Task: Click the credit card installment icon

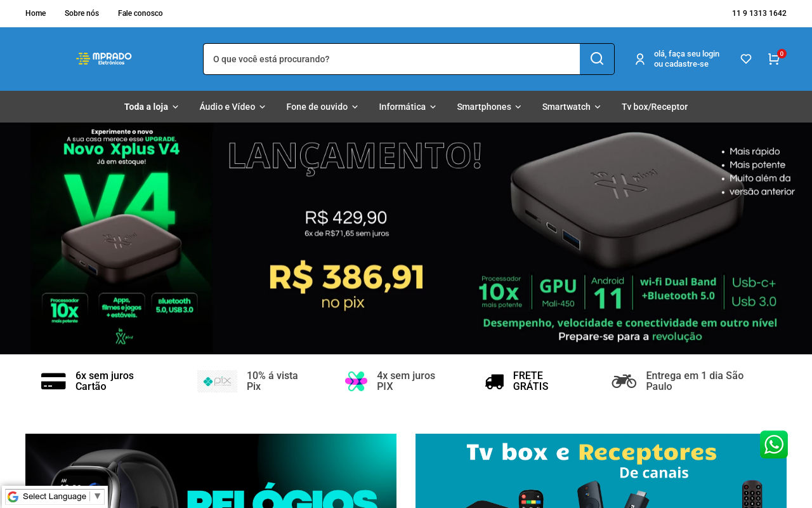Action: pyautogui.click(x=53, y=381)
